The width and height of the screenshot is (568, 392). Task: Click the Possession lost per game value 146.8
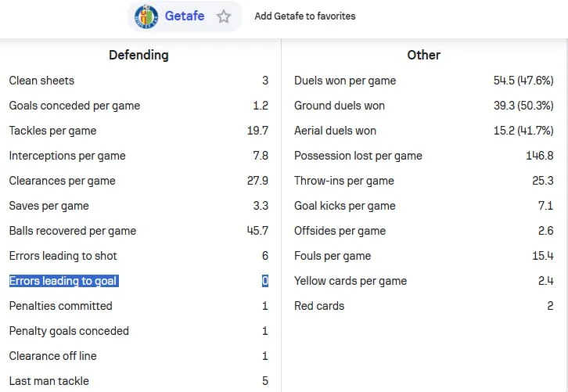coord(540,156)
